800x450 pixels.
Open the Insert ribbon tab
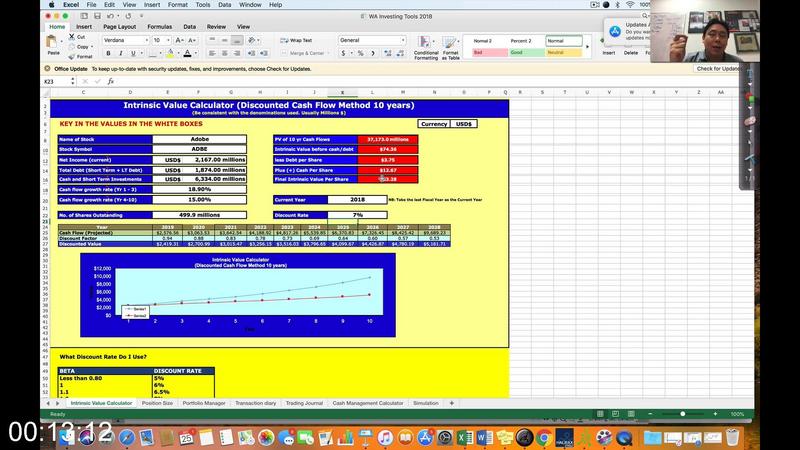pos(84,27)
